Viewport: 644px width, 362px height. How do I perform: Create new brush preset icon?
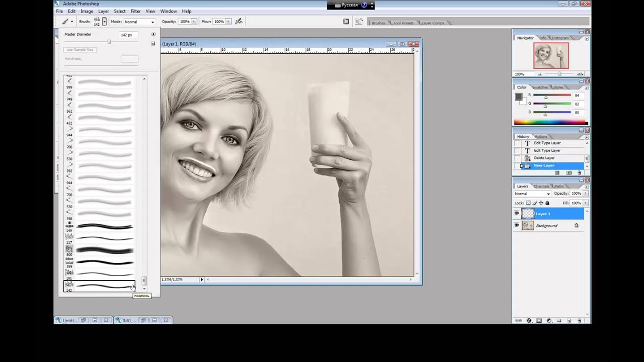[x=153, y=44]
